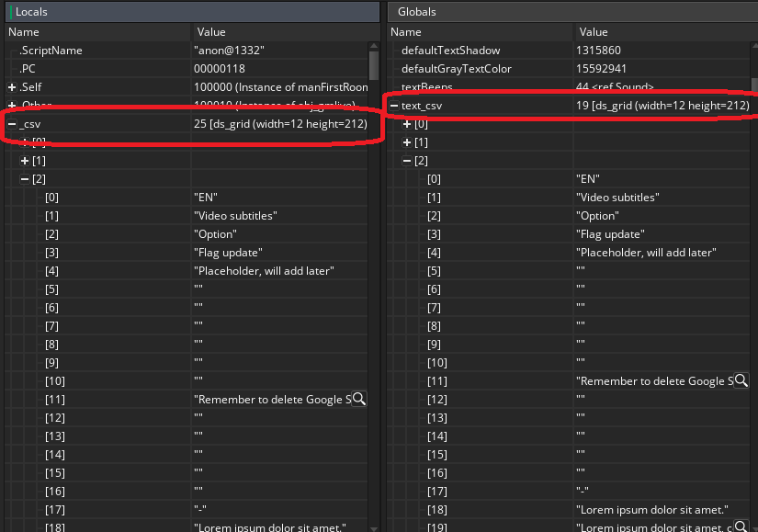The width and height of the screenshot is (758, 532).
Task: Click the Locals vertical scrollbar thumb
Action: [x=374, y=65]
